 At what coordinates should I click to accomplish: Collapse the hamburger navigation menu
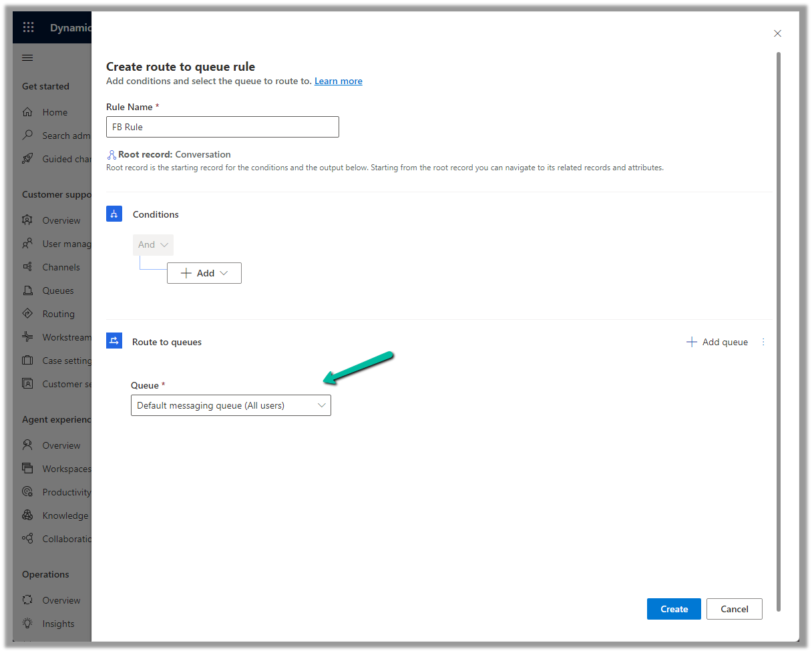(27, 58)
